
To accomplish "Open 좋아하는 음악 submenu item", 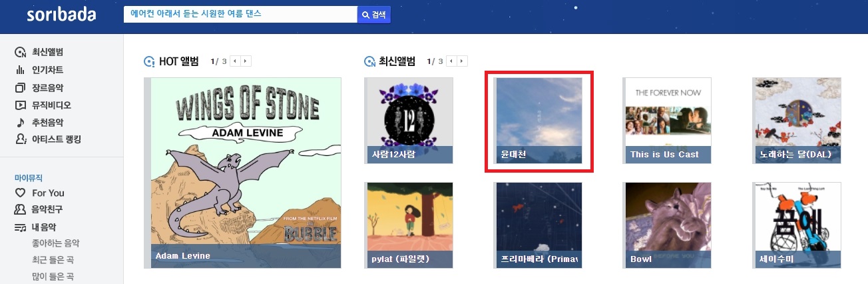I will pos(51,243).
